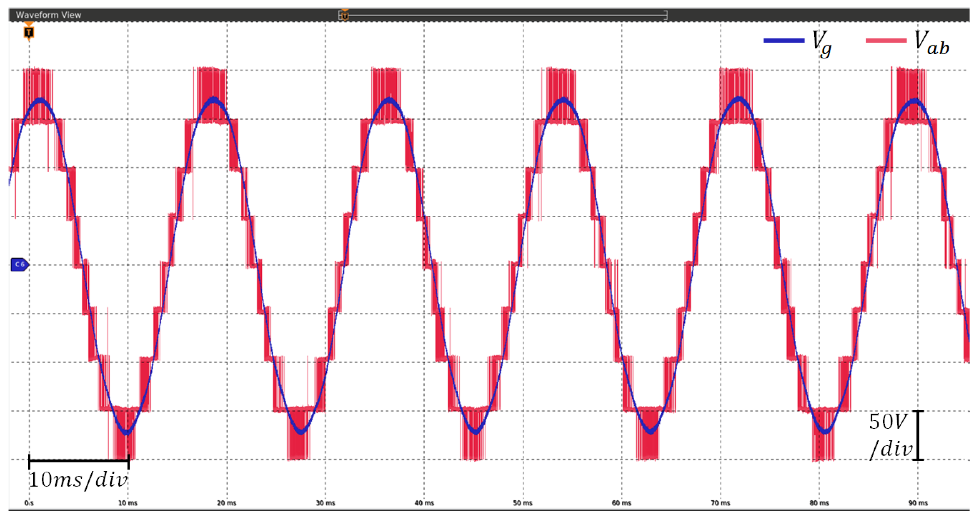Click the red Vab legend line

(886, 41)
